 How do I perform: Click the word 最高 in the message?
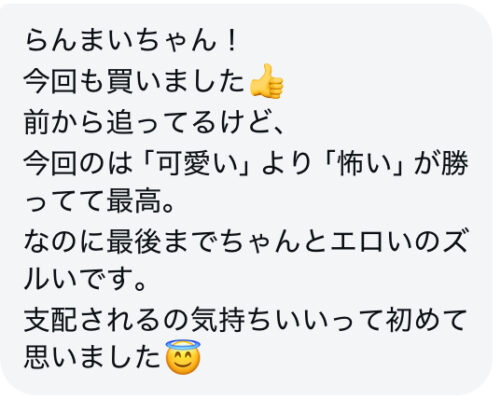pyautogui.click(x=134, y=201)
